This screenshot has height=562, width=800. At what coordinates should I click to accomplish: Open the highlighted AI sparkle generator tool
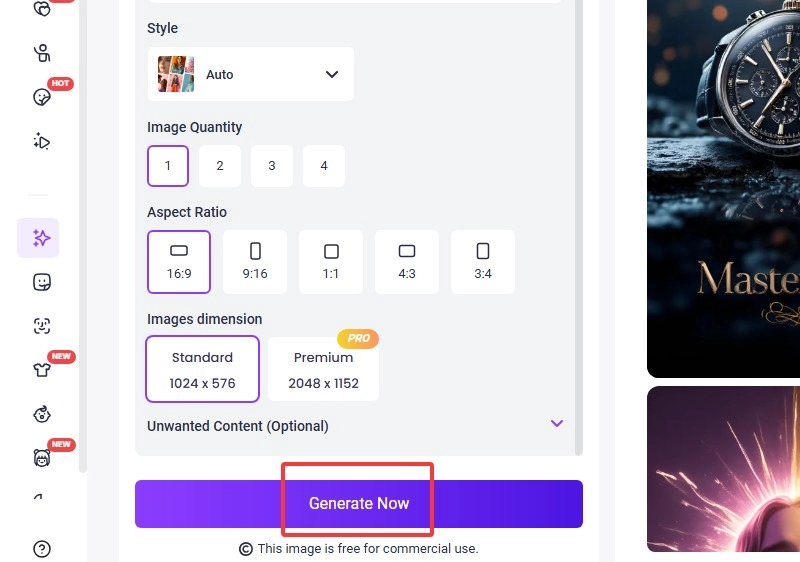(x=41, y=238)
